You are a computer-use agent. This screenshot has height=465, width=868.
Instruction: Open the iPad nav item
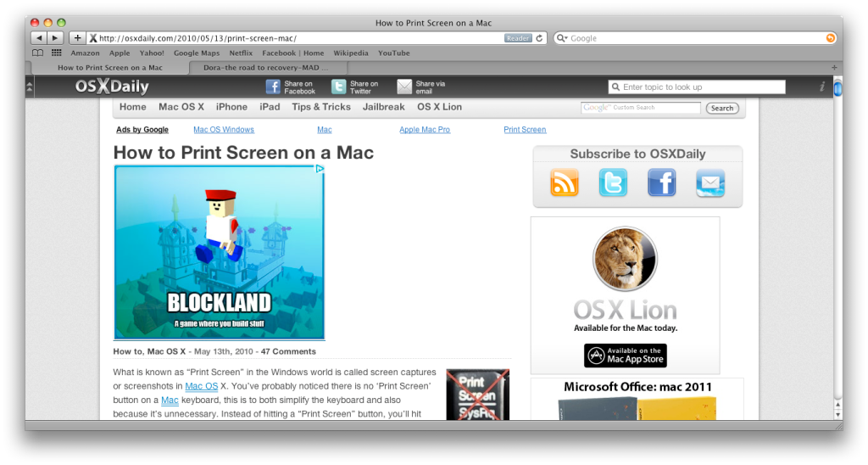(270, 107)
